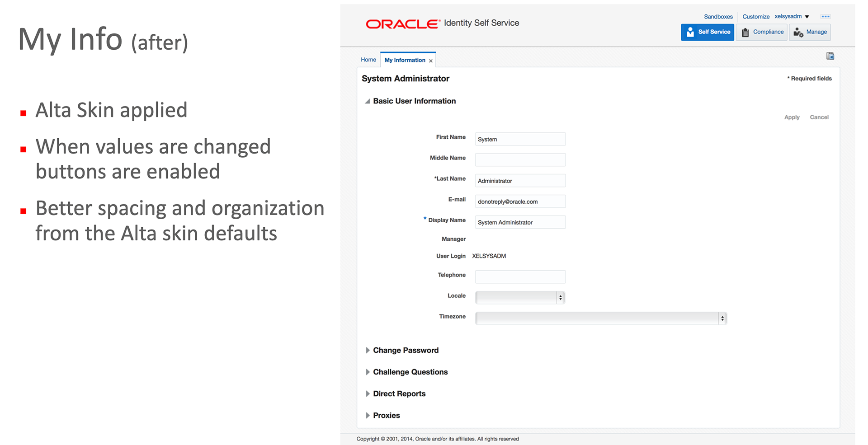Screen dimensions: 868x445
Task: Select the My Information tab
Action: [405, 60]
